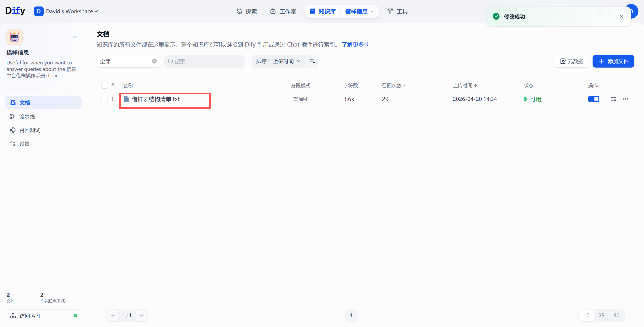Check the select-all checkbox in table header
This screenshot has width=644, height=327.
104,85
